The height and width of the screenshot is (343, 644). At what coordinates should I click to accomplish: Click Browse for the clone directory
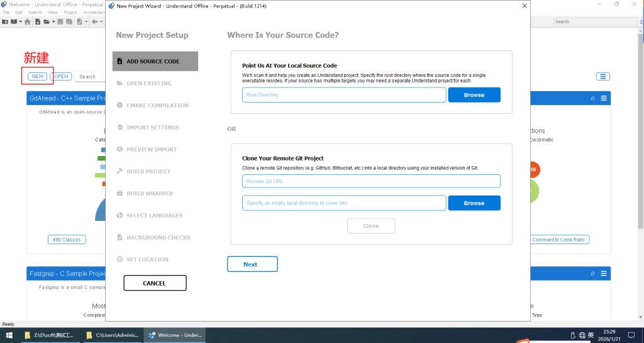(x=474, y=203)
